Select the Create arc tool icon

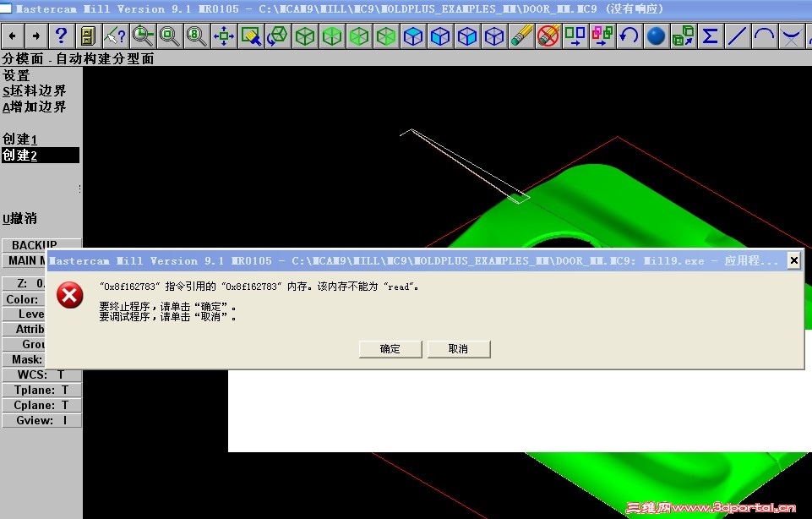[765, 36]
